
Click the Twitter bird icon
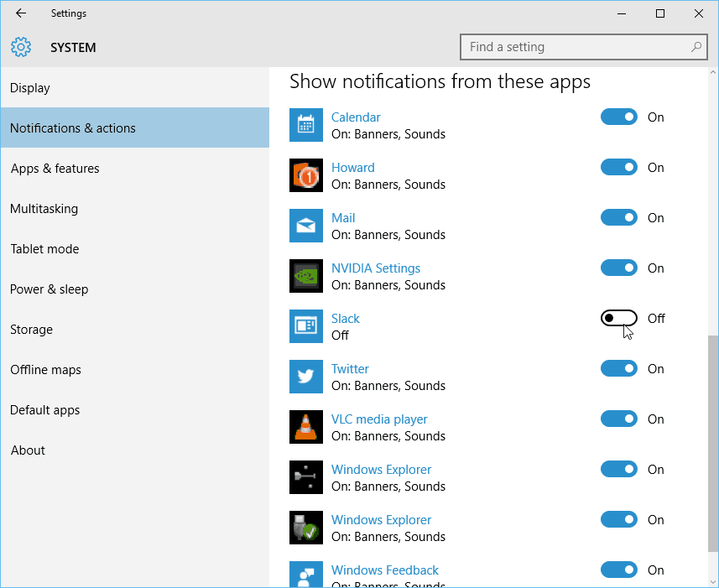306,377
